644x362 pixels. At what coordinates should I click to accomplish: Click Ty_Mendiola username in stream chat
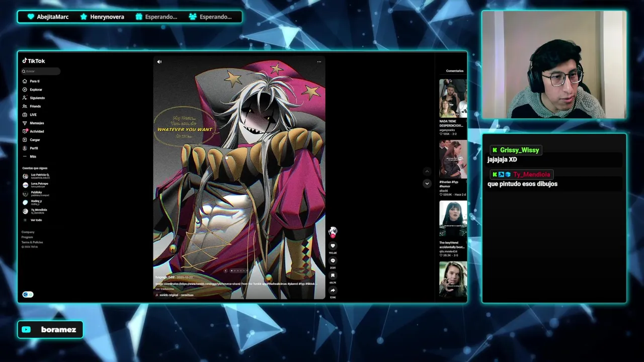click(531, 174)
